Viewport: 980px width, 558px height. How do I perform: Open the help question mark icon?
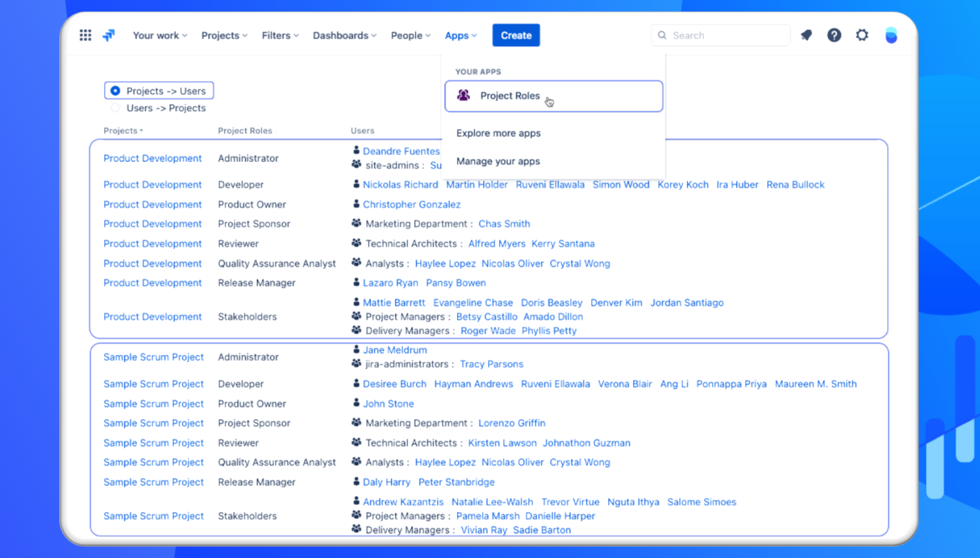(x=834, y=36)
